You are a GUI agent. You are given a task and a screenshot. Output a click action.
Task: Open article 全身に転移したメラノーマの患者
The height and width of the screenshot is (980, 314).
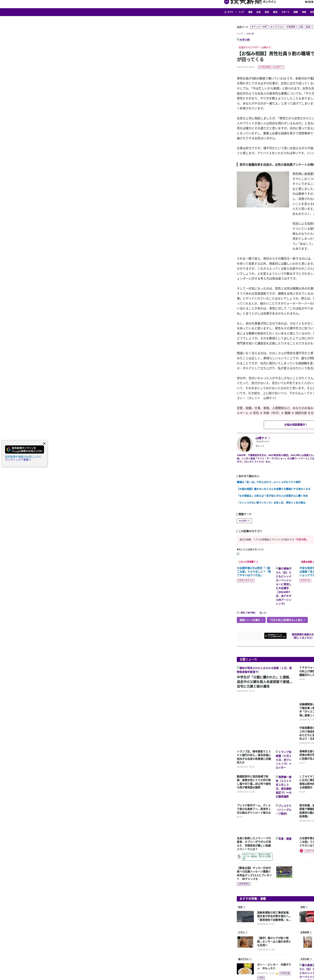[254, 844]
